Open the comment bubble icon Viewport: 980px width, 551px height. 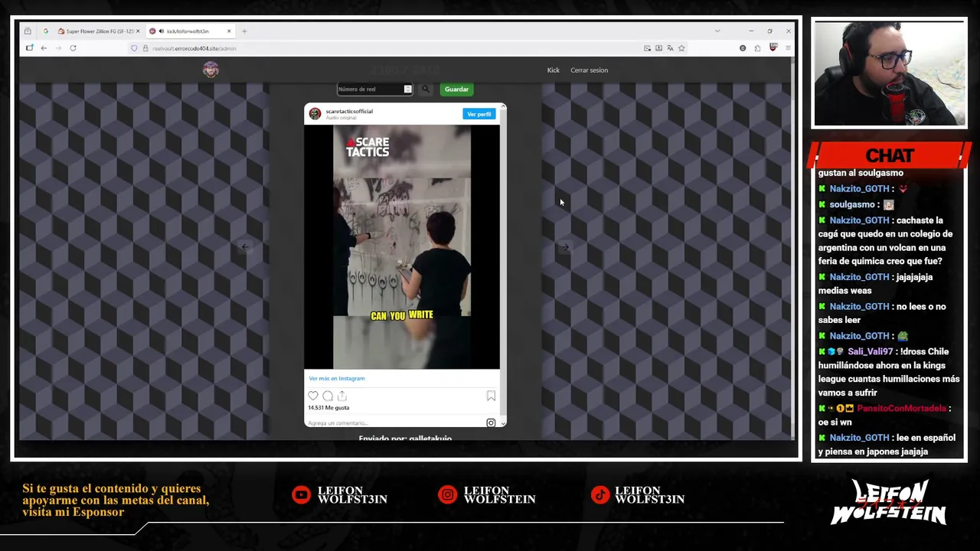(x=328, y=396)
